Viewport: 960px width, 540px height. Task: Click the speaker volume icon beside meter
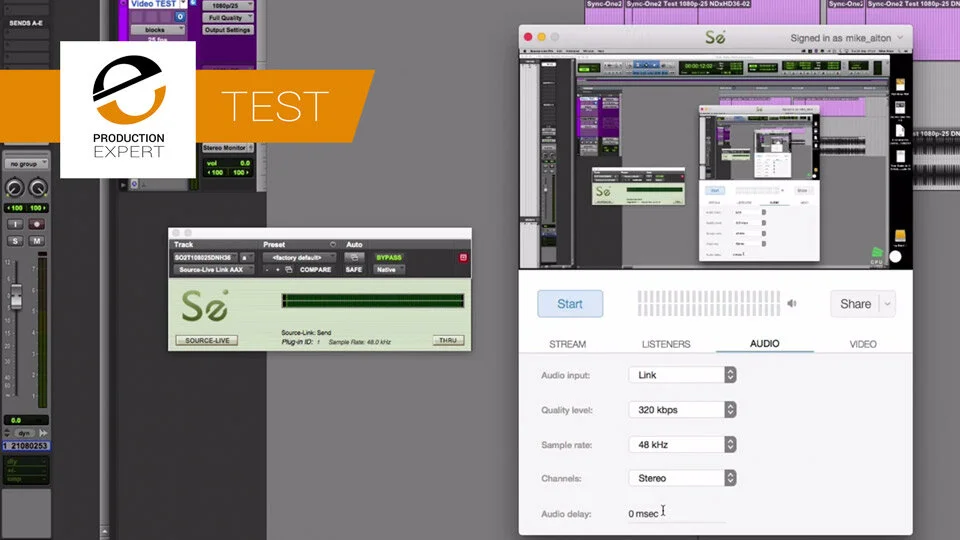[x=792, y=303]
